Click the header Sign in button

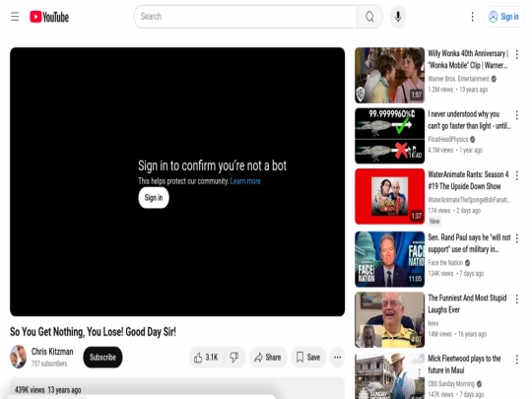[x=504, y=17]
